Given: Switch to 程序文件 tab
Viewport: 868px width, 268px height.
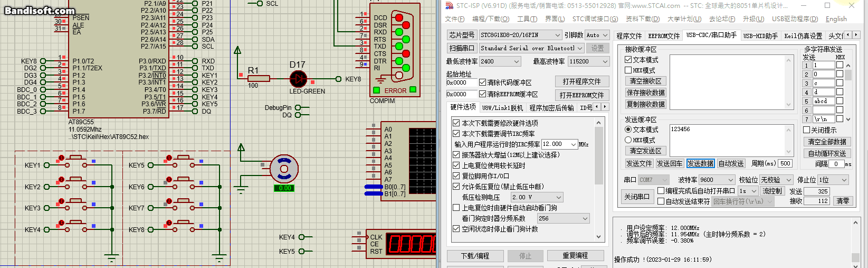Looking at the screenshot, I should pyautogui.click(x=629, y=36).
